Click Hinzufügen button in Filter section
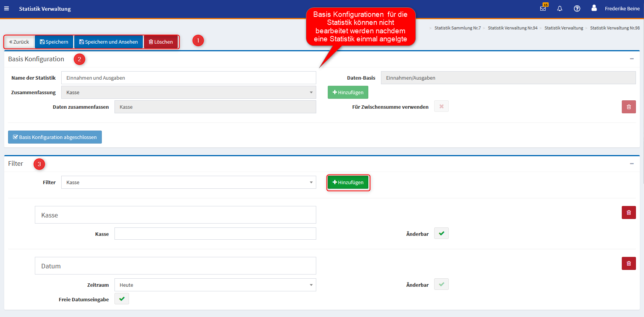644x317 pixels. pos(348,183)
